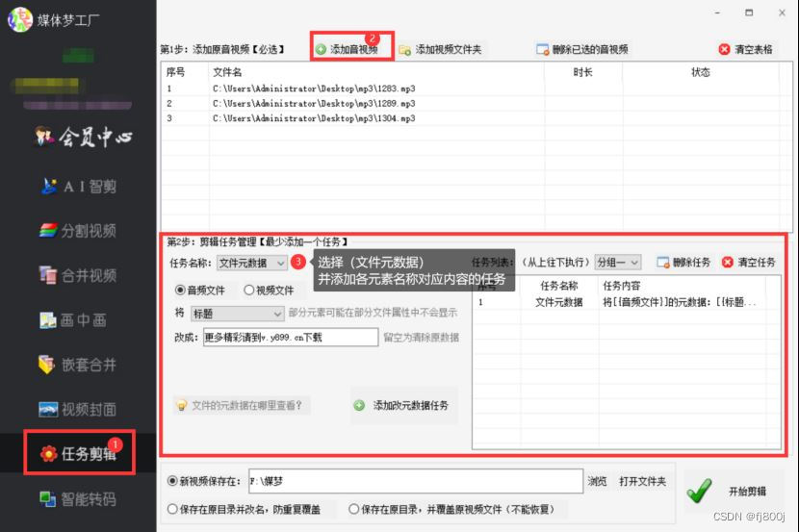Switch to 合并视频 section

(x=89, y=275)
